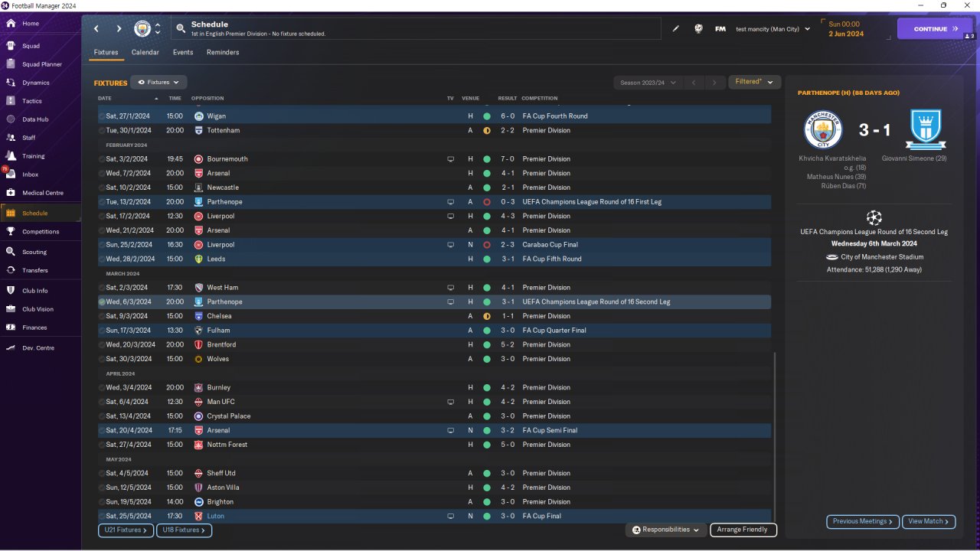Toggle the tick on the Fulham fixture row

pos(102,331)
